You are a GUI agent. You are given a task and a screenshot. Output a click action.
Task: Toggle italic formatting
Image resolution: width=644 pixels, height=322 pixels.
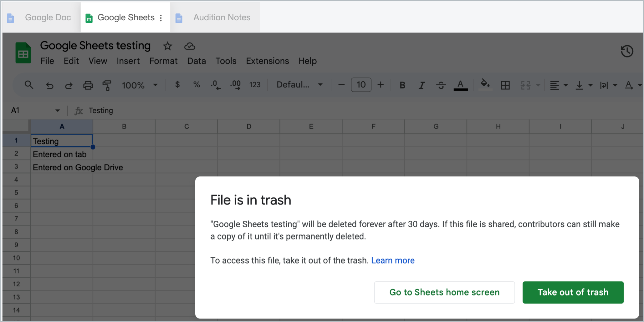422,85
